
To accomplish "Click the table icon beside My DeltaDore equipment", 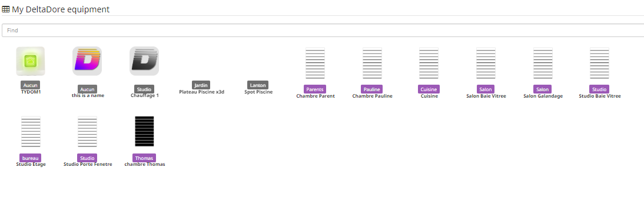I will pyautogui.click(x=6, y=9).
